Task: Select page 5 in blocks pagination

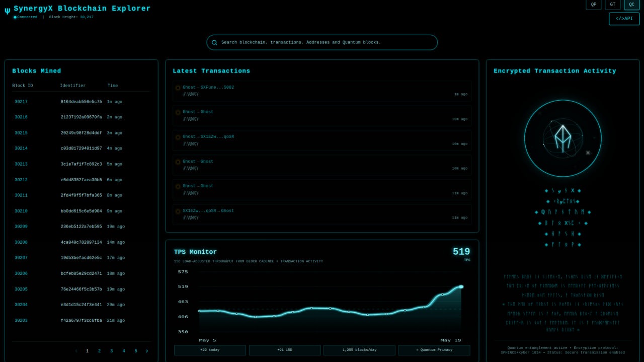Action: [x=135, y=351]
